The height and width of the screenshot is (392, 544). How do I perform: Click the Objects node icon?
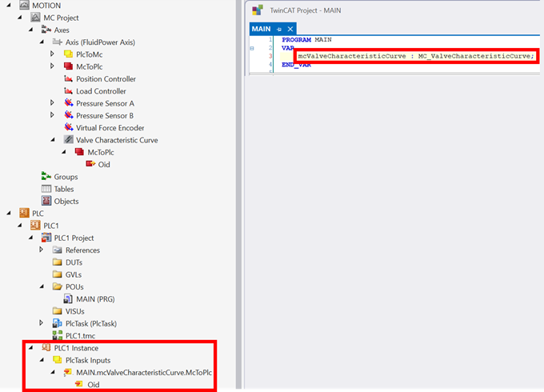46,201
